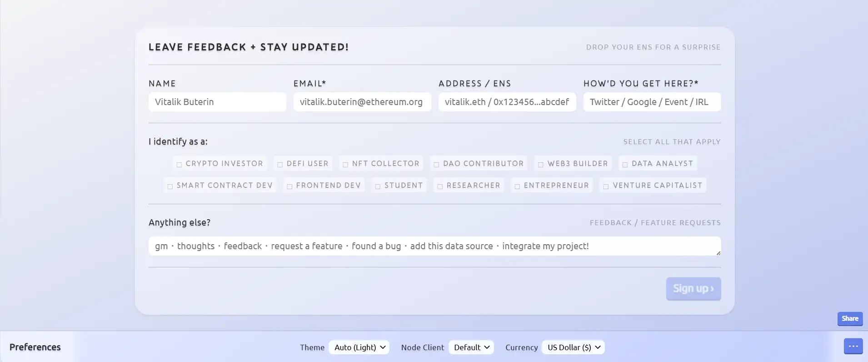Click the Share button
Screen dimensions: 868x362
pos(850,319)
